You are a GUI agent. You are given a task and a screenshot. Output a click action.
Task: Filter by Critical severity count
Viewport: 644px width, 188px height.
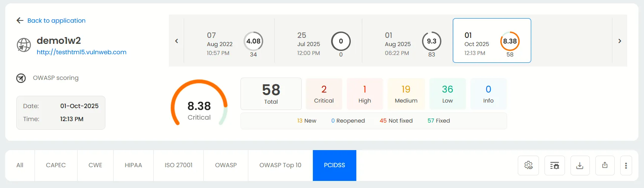pos(324,94)
